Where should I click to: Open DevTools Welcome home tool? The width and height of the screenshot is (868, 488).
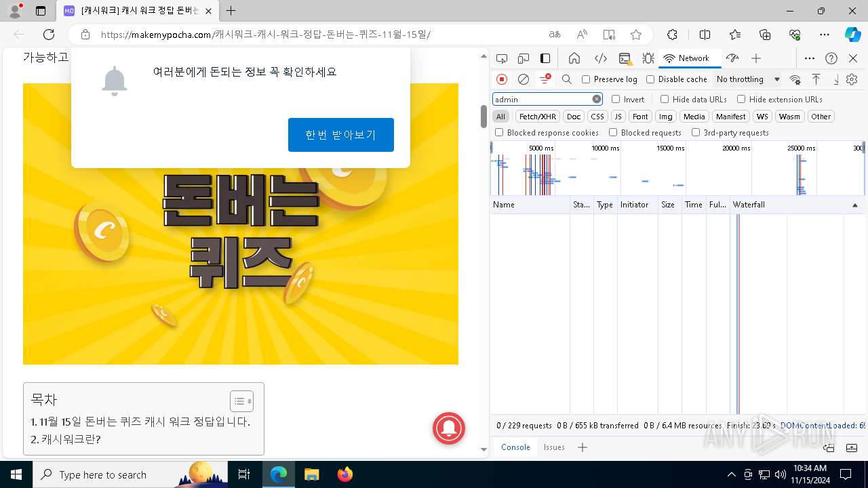click(x=574, y=58)
